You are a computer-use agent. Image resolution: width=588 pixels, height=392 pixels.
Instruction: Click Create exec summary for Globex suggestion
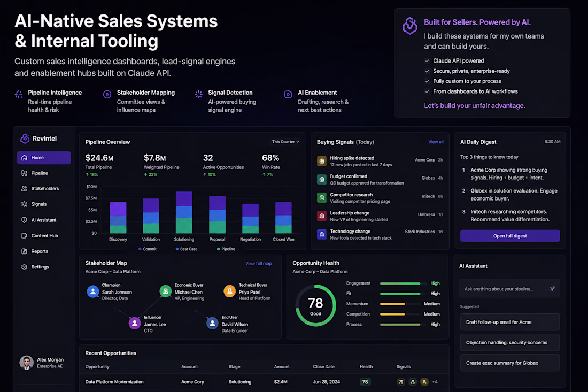click(510, 363)
